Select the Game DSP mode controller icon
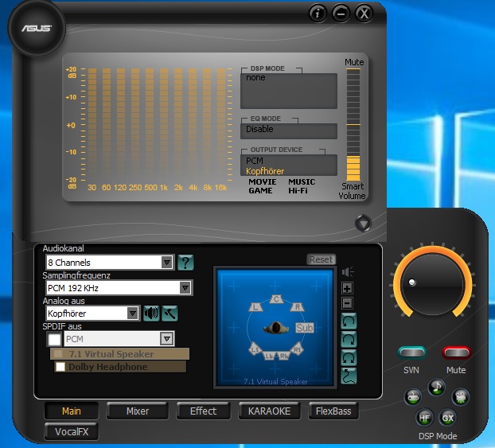This screenshot has height=448, width=495. [413, 396]
